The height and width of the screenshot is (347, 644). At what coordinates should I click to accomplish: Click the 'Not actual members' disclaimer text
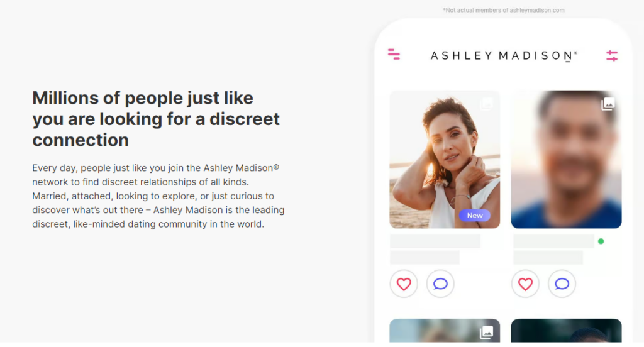coord(504,10)
